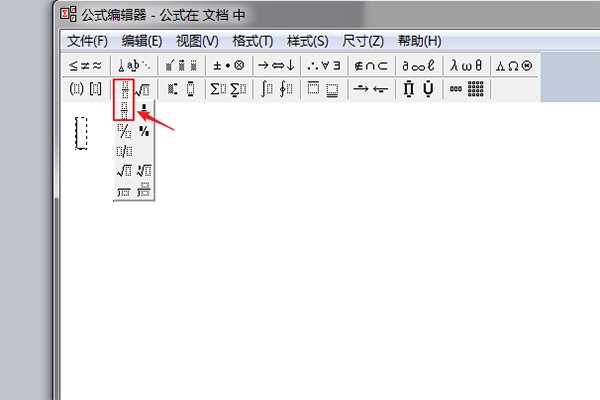Open the relational symbols palette (≤≠≈)
The image size is (600, 400).
tap(86, 66)
